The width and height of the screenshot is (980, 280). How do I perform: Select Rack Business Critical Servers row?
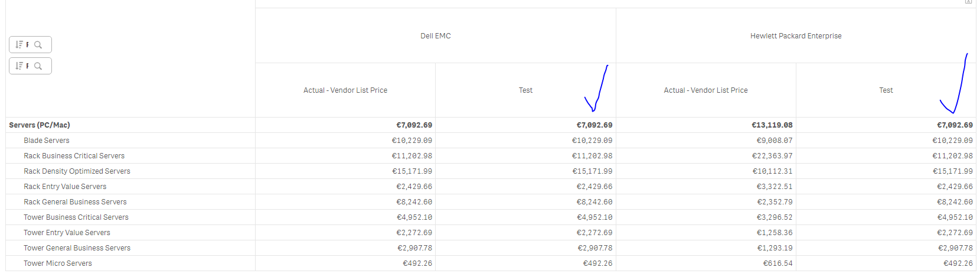coord(74,156)
